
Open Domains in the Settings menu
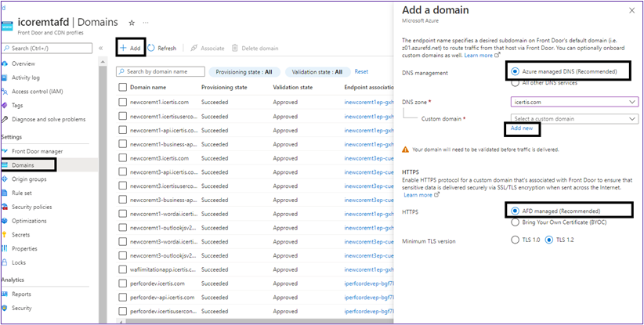click(23, 164)
